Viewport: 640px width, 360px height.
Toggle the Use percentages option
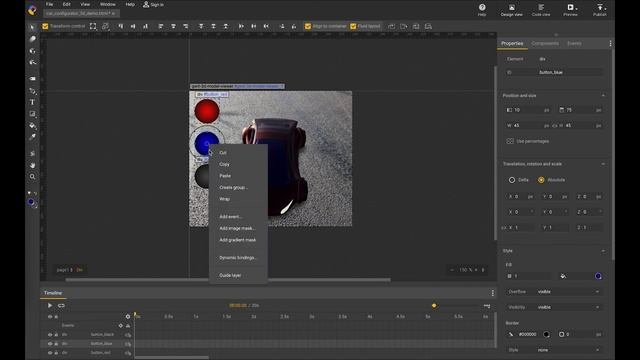[x=510, y=141]
